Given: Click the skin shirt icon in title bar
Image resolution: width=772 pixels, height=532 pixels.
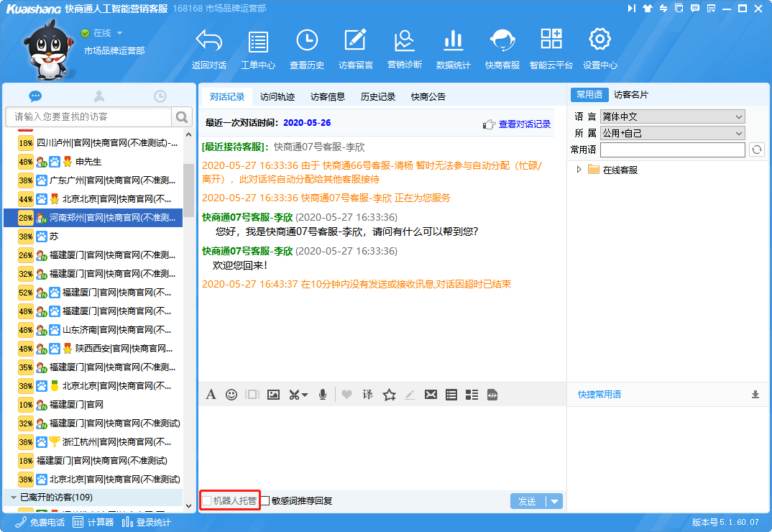Looking at the screenshot, I should (x=648, y=9).
